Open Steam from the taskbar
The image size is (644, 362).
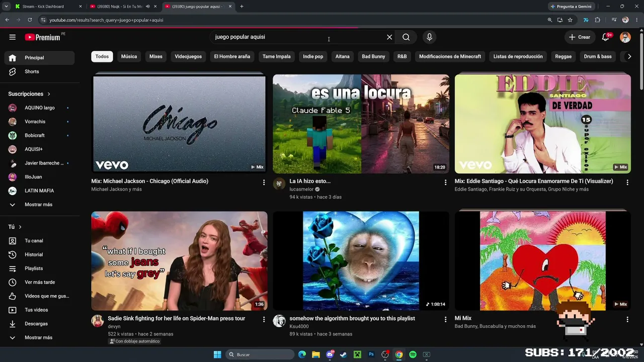344,354
